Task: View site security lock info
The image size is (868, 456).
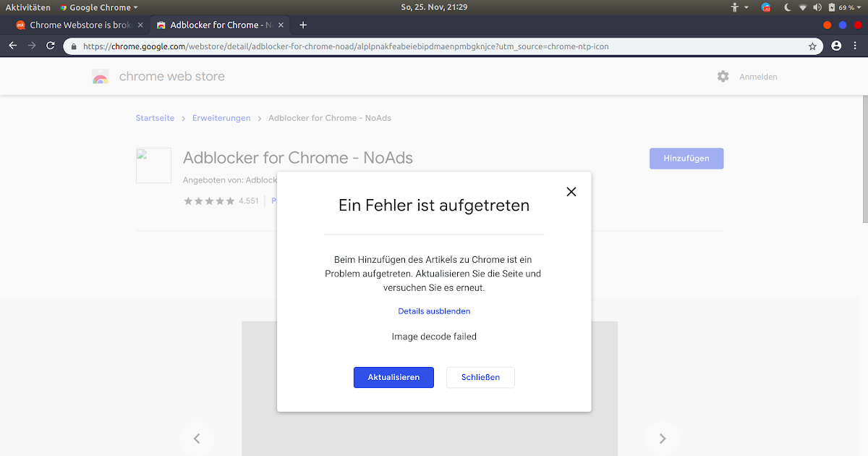Action: 75,46
